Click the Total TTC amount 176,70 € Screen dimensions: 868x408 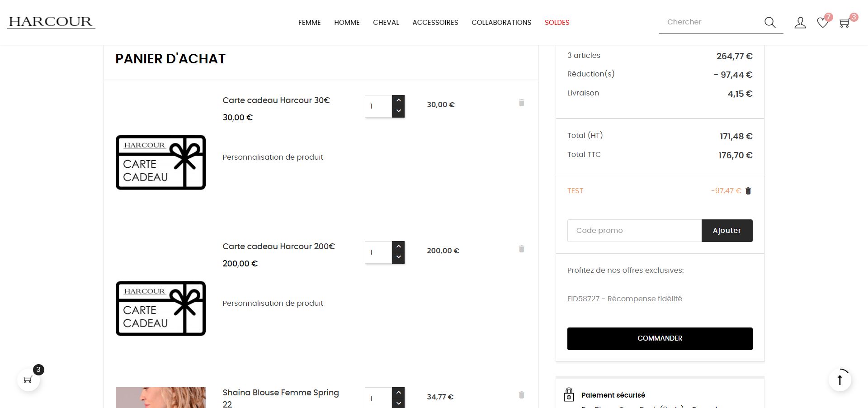tap(735, 156)
